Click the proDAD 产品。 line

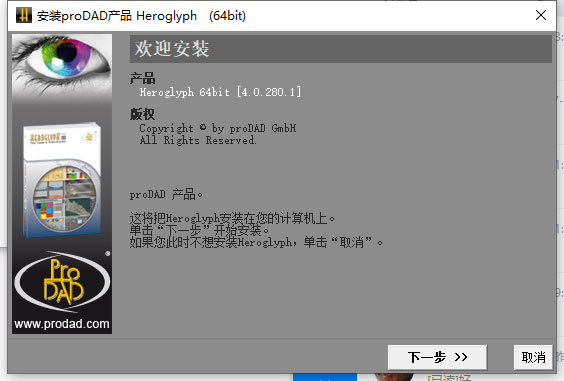point(166,195)
